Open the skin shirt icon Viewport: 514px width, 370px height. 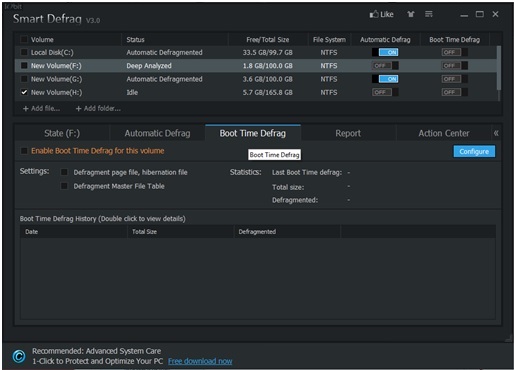pyautogui.click(x=411, y=14)
